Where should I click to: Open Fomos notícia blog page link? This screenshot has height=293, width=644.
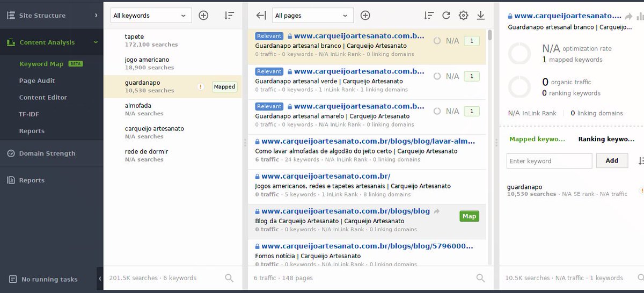pos(368,246)
